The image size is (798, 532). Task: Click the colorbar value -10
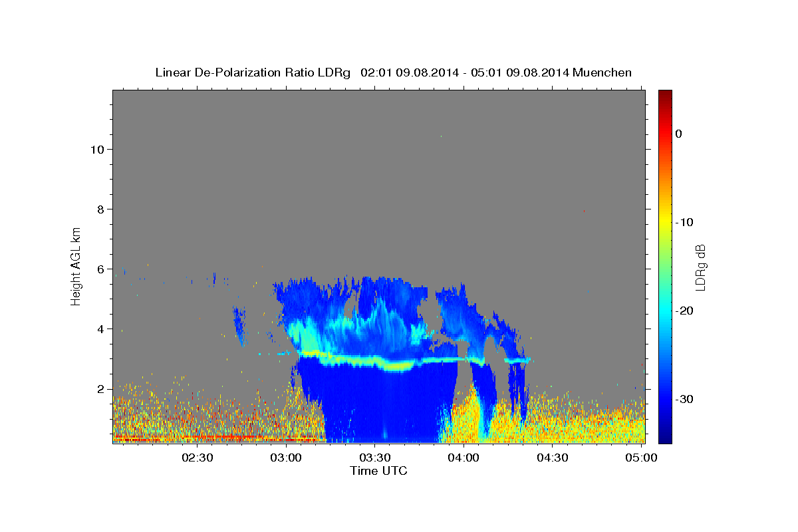coord(684,222)
